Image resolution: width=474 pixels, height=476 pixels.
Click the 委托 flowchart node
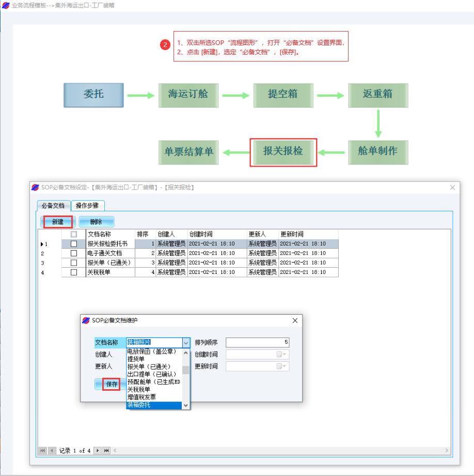(x=93, y=95)
